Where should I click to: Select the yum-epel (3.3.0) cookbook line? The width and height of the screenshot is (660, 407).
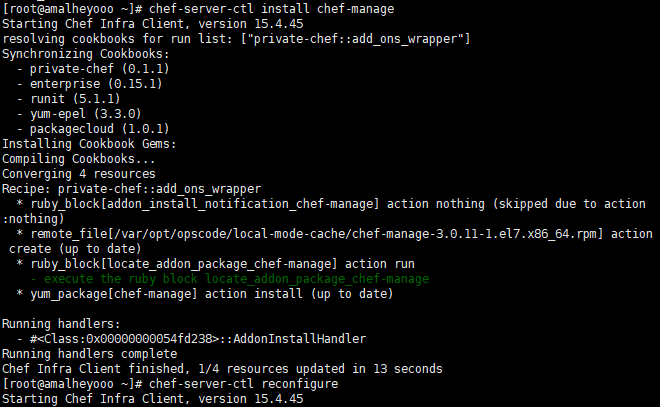[x=79, y=114]
